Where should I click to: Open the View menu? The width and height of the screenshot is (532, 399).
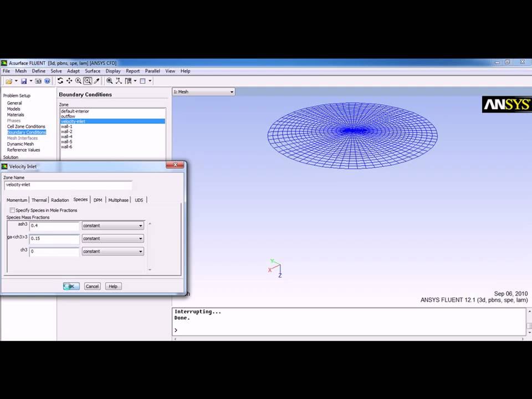point(170,71)
